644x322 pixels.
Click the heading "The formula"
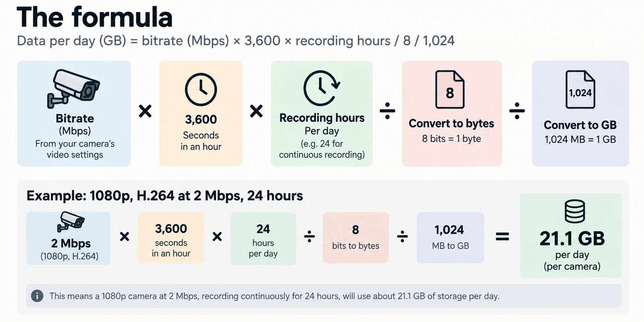95,17
